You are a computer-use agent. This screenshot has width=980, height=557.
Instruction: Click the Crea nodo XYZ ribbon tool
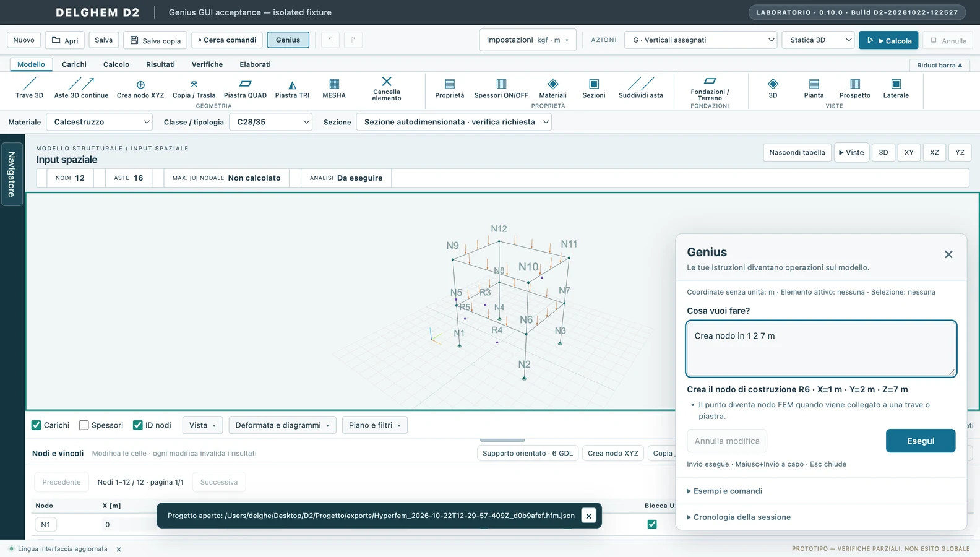[140, 88]
